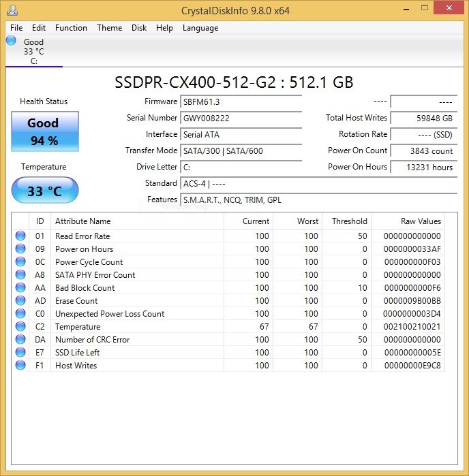Click the Firmware field SBFM61.3
Viewport: 469px width, 476px height.
click(241, 101)
